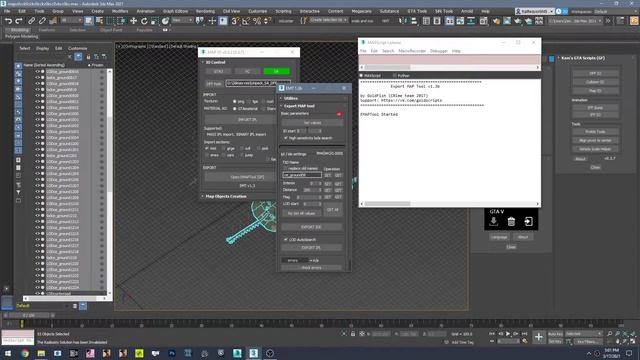Open the user account dropdown

click(x=535, y=11)
